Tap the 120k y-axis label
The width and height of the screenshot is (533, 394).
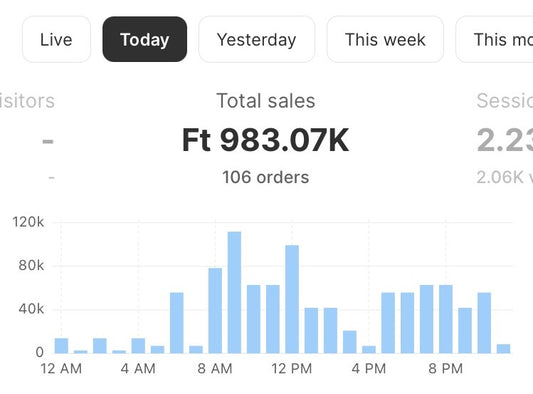tap(28, 222)
